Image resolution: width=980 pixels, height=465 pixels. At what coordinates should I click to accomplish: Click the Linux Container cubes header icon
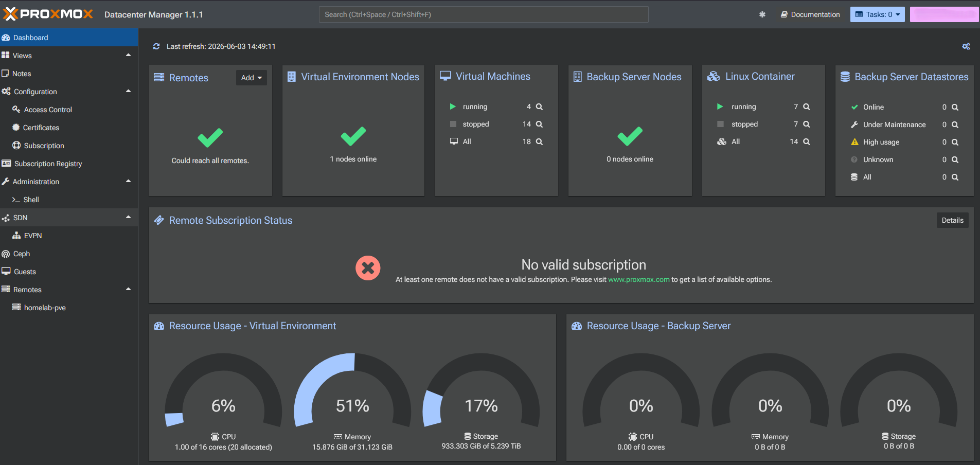coord(714,77)
